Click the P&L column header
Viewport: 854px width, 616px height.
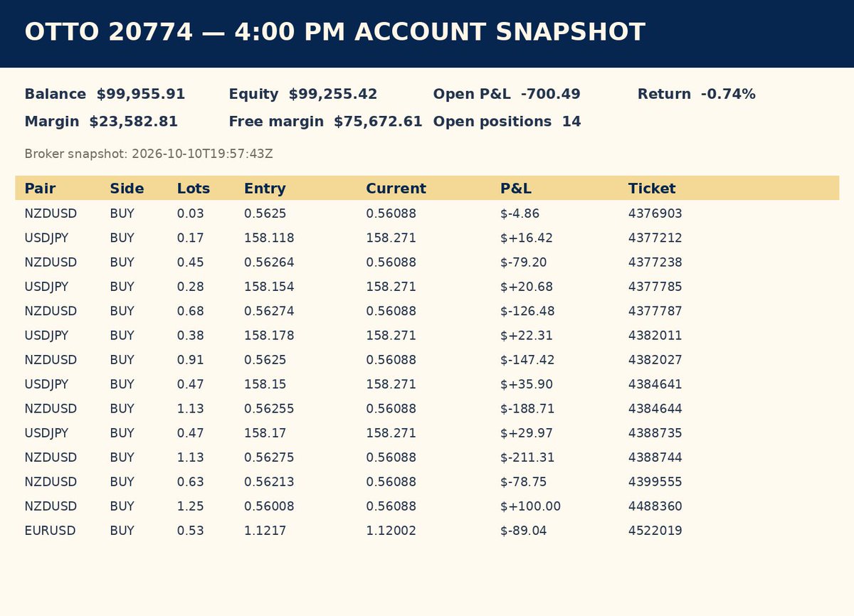pyautogui.click(x=516, y=188)
